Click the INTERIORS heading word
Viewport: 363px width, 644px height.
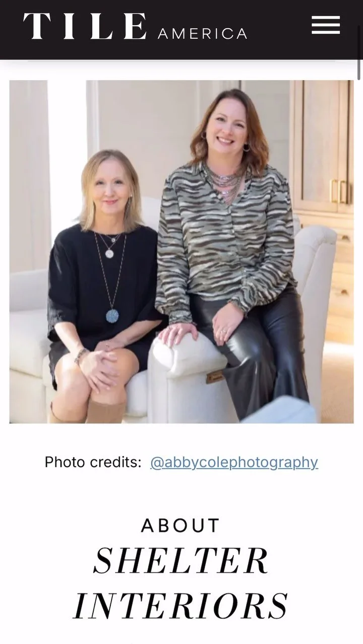181,606
